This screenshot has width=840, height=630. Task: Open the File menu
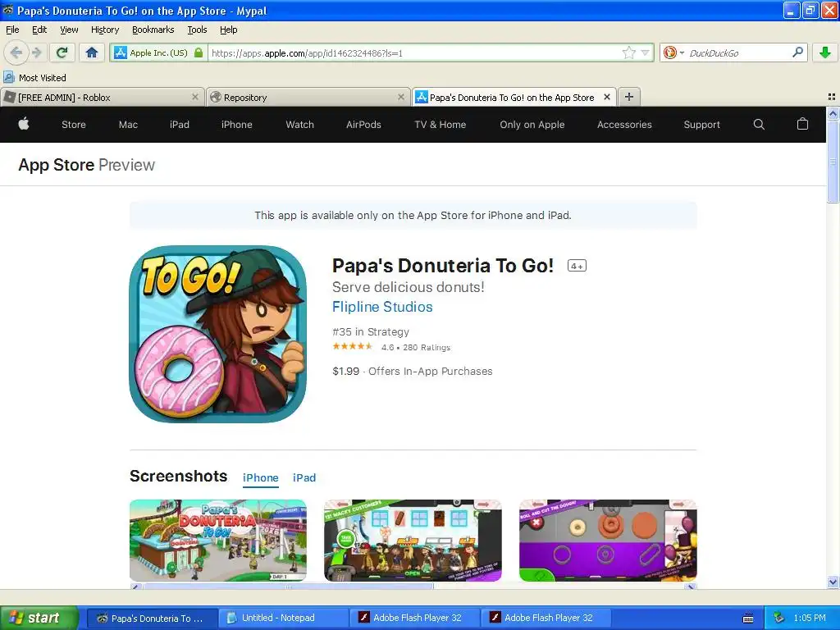pyautogui.click(x=12, y=30)
